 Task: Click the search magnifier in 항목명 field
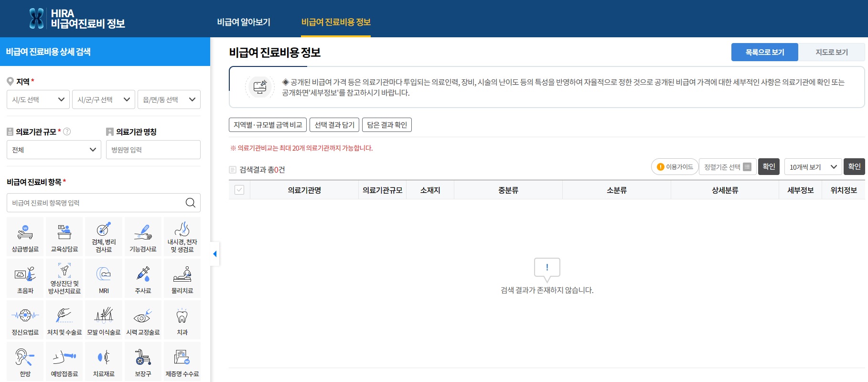click(190, 203)
